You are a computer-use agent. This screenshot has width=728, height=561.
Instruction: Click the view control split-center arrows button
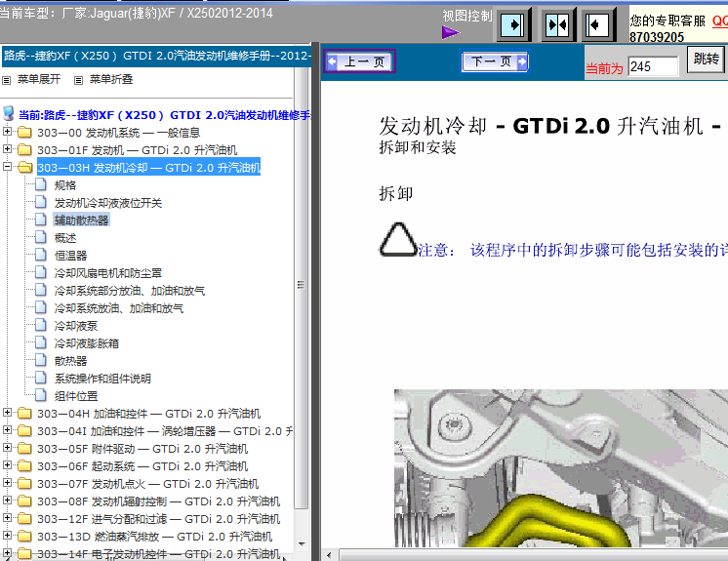pos(557,24)
